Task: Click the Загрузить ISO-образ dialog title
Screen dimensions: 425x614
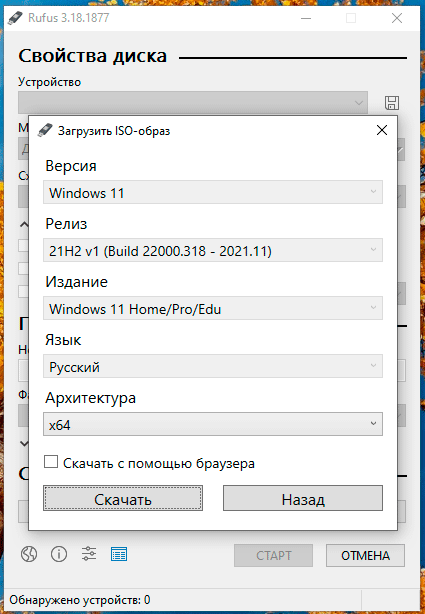Action: coord(114,131)
